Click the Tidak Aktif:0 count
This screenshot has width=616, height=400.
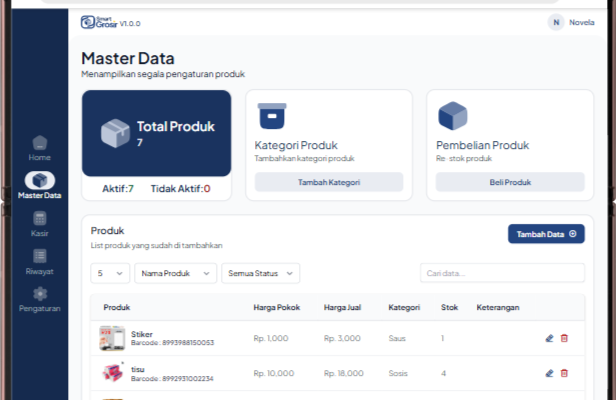pyautogui.click(x=180, y=189)
